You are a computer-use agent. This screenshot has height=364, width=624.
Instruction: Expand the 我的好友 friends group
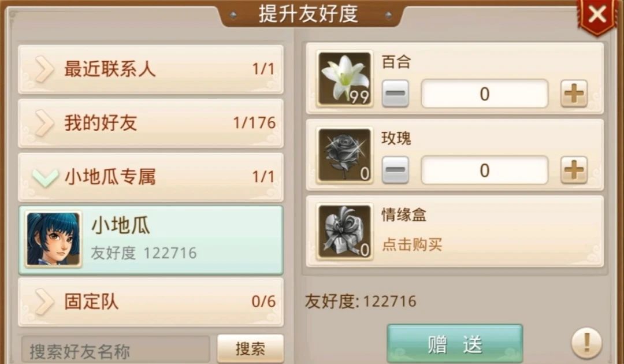151,123
